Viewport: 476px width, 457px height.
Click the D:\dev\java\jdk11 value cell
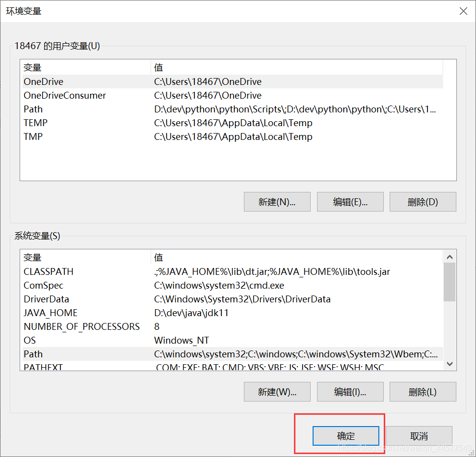[191, 313]
